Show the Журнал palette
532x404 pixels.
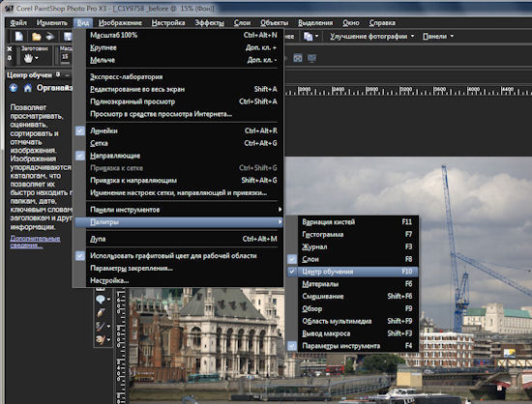[352, 246]
